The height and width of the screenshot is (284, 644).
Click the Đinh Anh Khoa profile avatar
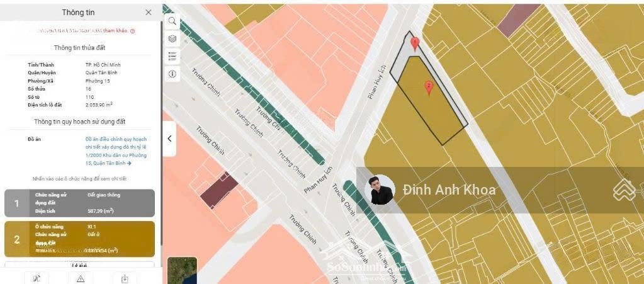380,190
